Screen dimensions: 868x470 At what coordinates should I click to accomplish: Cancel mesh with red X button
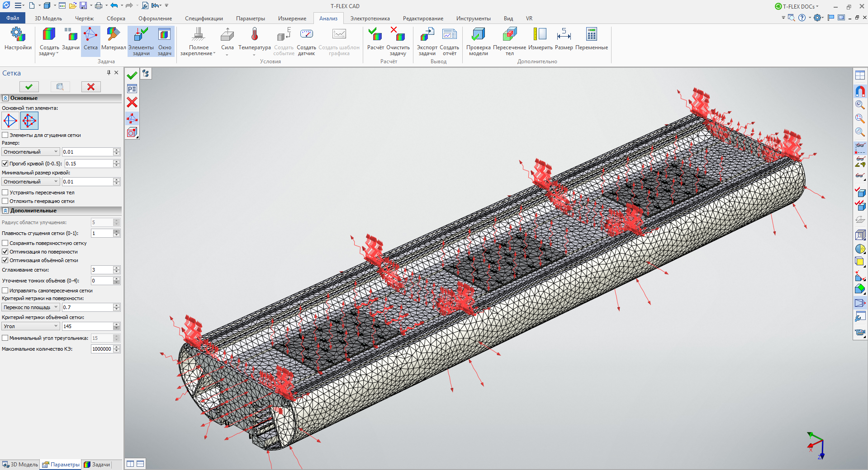tap(91, 87)
